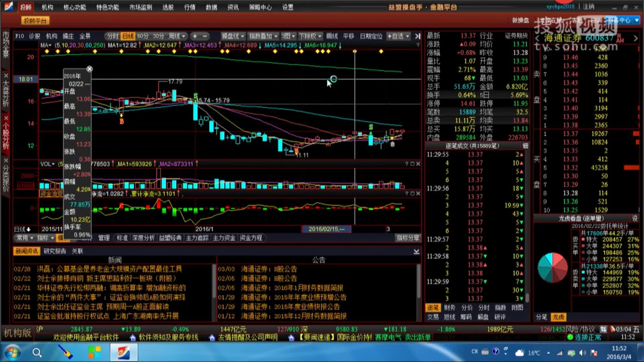This screenshot has height=362, width=644.
Task: Switch to 研究报告 tab
Action: pyautogui.click(x=55, y=251)
